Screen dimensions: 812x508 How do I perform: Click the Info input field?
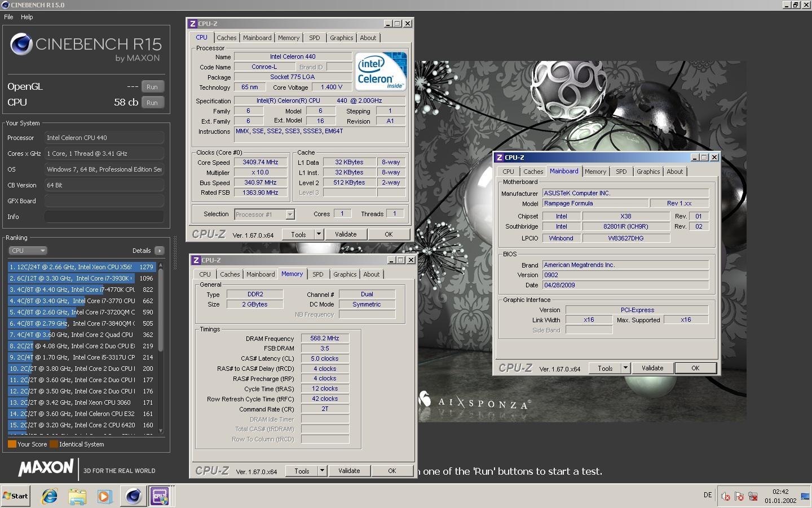[104, 217]
